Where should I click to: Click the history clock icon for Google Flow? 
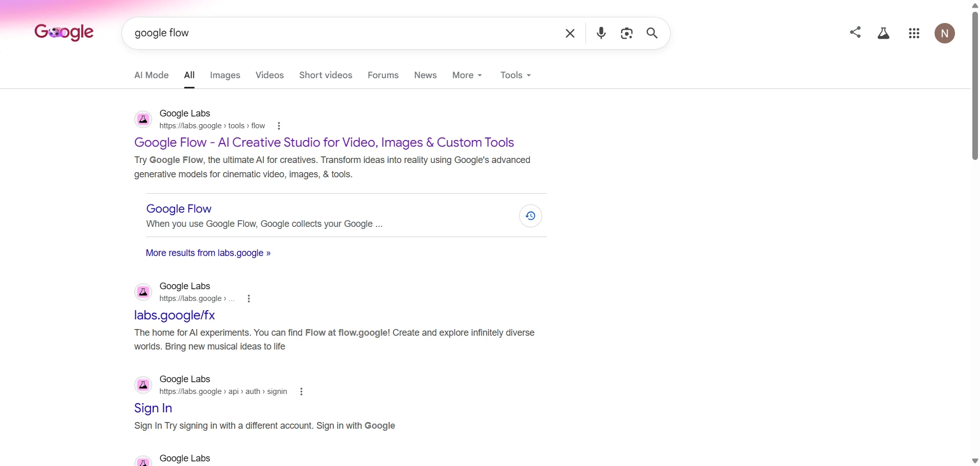click(x=530, y=216)
